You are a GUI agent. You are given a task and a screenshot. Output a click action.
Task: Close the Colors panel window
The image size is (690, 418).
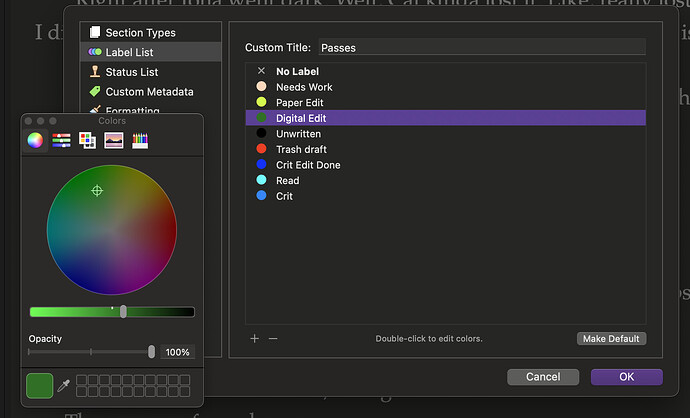[29, 121]
